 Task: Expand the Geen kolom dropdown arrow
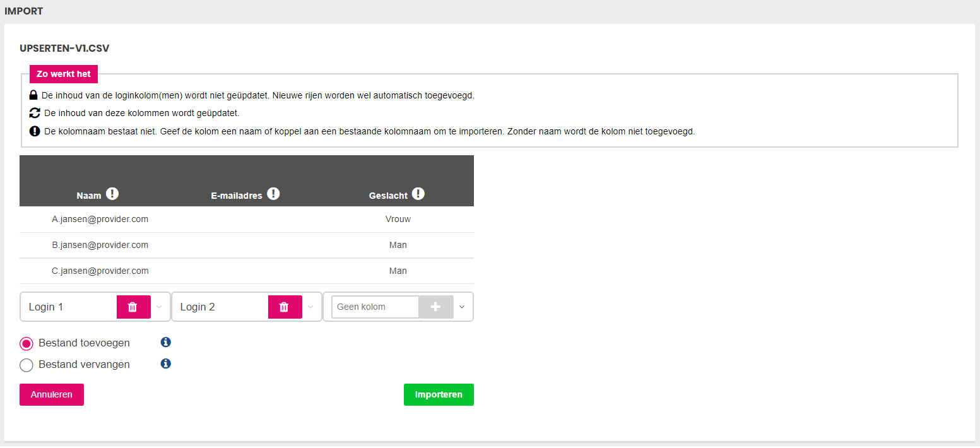(x=462, y=307)
